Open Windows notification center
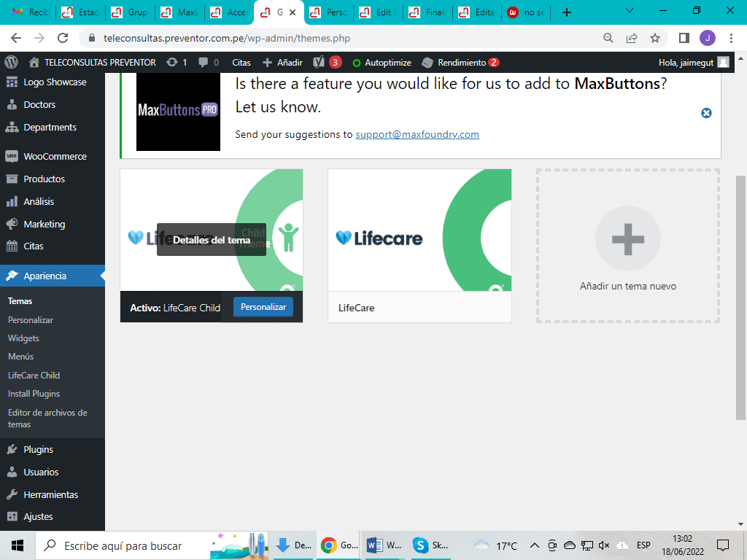This screenshot has width=747, height=560. (723, 545)
